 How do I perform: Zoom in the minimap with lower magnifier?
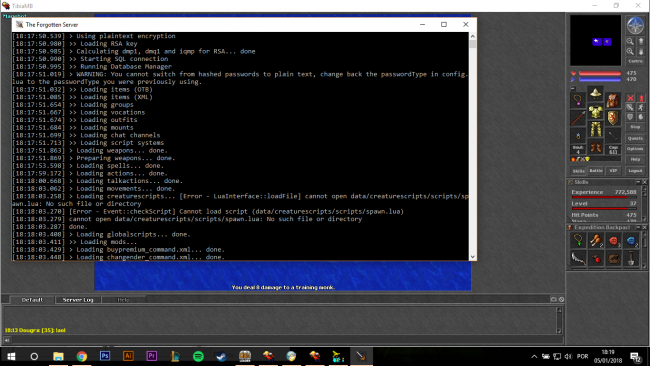point(630,51)
